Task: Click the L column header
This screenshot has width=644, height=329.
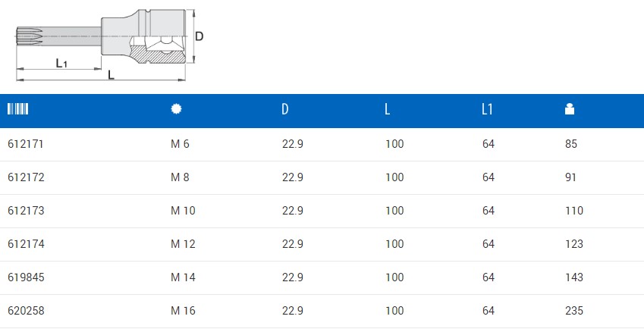Action: click(x=388, y=109)
